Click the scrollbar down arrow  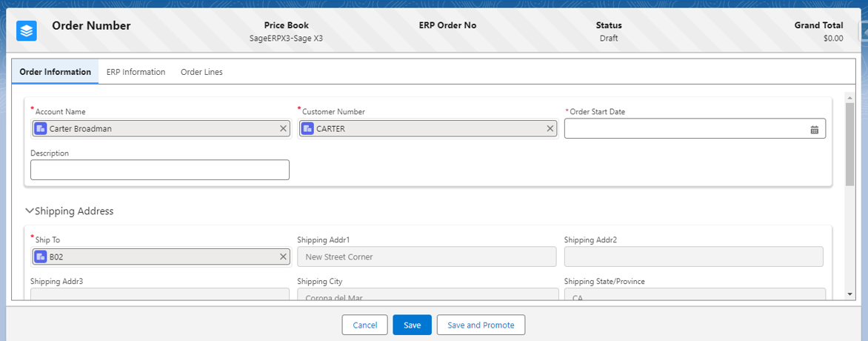pos(849,294)
